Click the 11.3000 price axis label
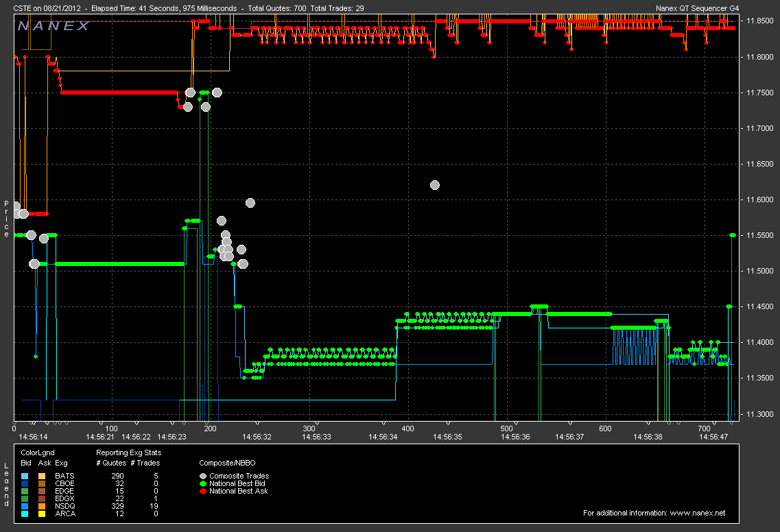This screenshot has height=532, width=780. coord(760,414)
